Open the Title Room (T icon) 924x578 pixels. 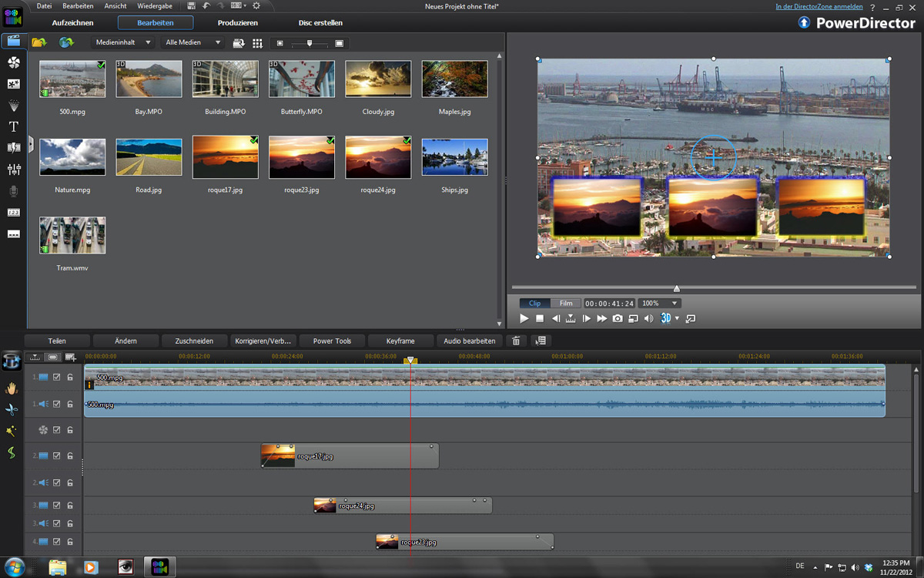13,126
